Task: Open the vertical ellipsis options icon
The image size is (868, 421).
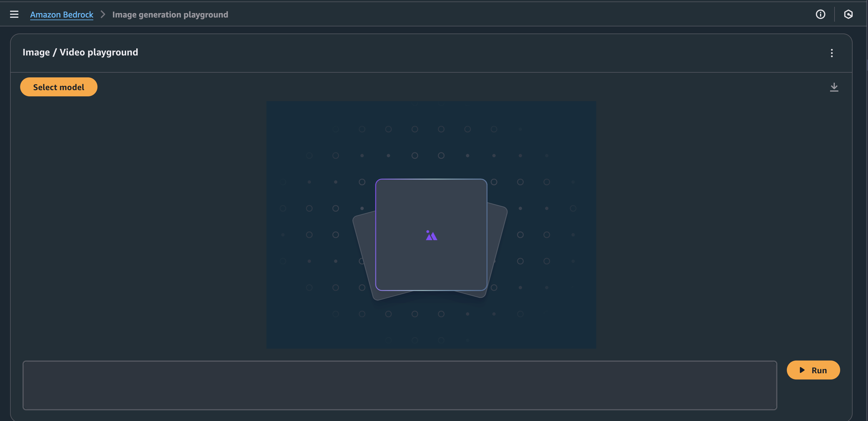Action: [x=832, y=53]
